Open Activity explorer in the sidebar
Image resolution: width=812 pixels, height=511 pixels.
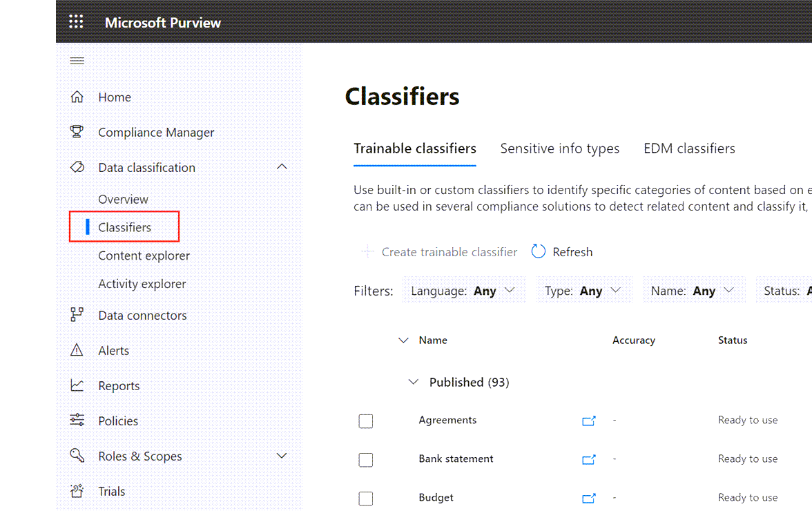(142, 284)
